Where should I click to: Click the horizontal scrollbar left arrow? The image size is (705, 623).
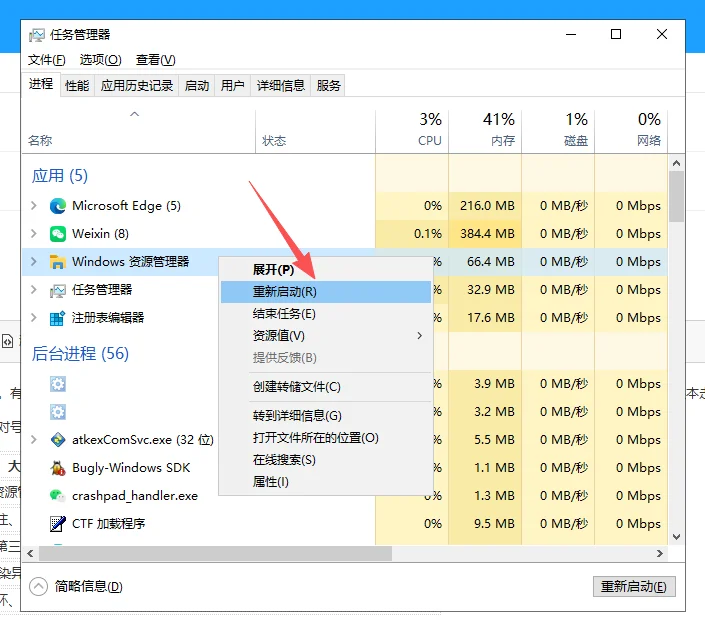(x=30, y=553)
